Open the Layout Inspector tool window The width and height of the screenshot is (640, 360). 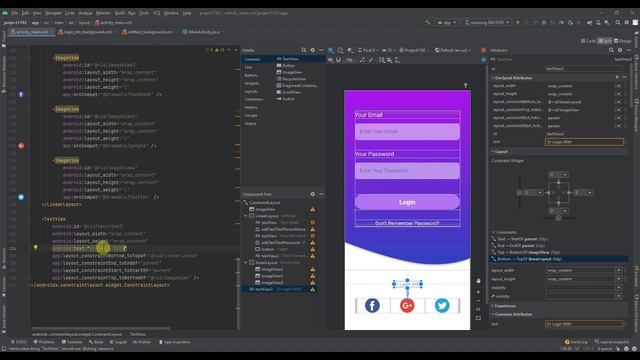(x=612, y=342)
